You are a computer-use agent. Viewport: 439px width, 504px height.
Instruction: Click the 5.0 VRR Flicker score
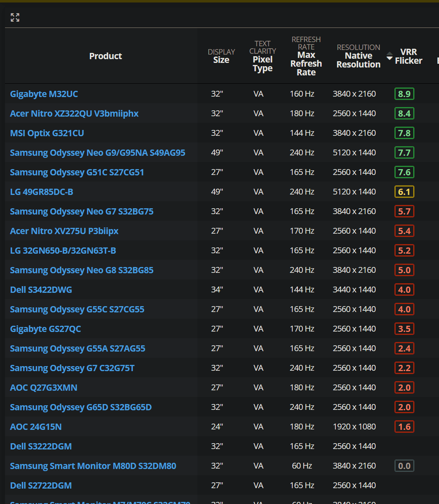click(404, 270)
